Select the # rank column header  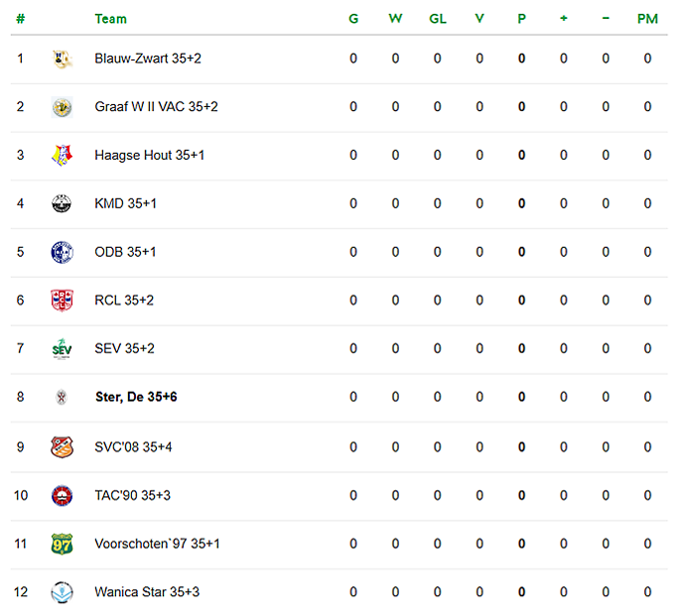tap(21, 19)
